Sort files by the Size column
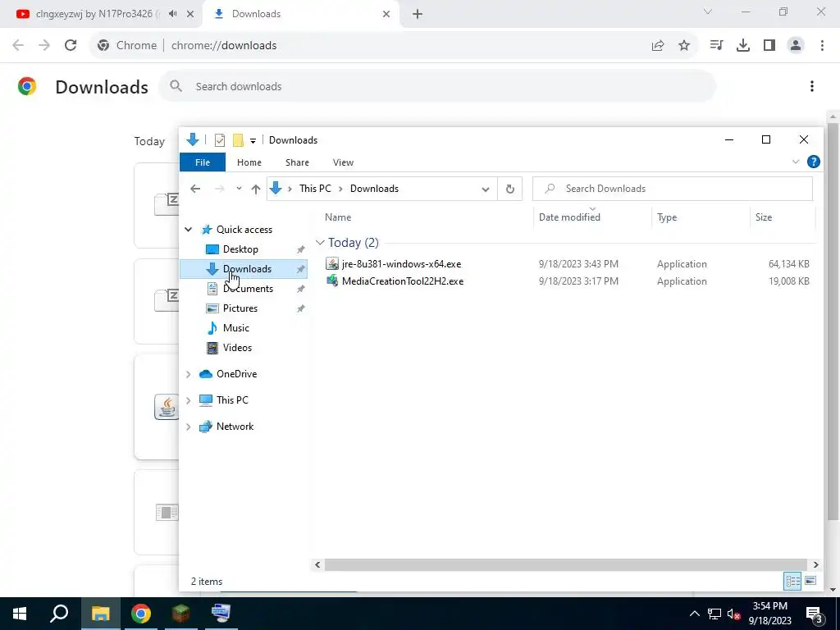This screenshot has height=630, width=840. [764, 217]
